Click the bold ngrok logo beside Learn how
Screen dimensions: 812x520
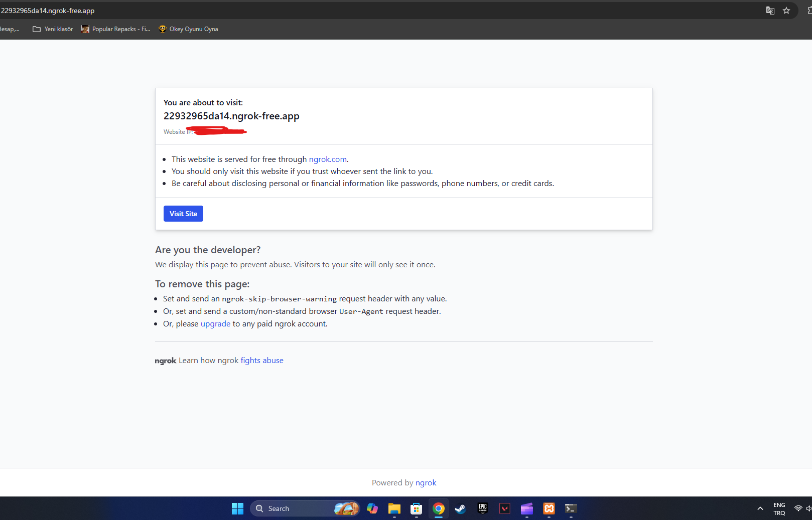pos(166,361)
